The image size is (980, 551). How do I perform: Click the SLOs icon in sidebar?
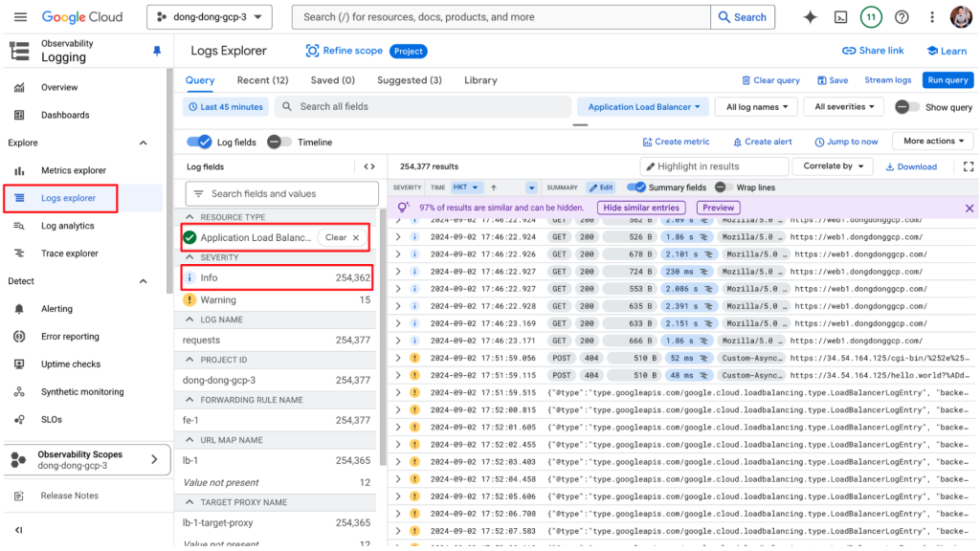19,419
